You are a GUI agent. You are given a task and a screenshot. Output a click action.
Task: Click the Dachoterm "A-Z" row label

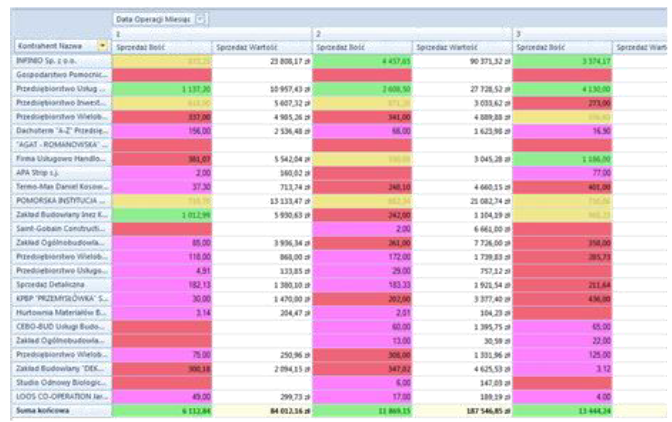tap(60, 130)
